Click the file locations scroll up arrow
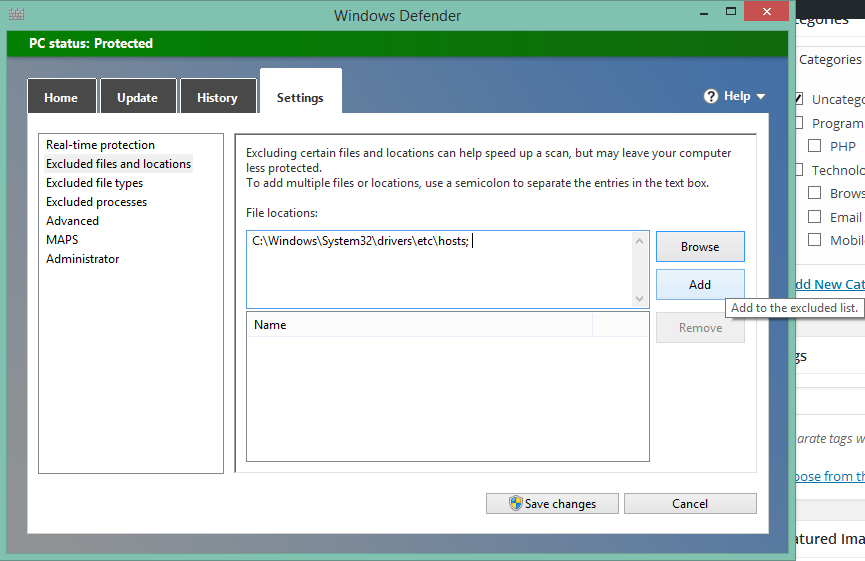This screenshot has height=561, width=865. coord(639,241)
